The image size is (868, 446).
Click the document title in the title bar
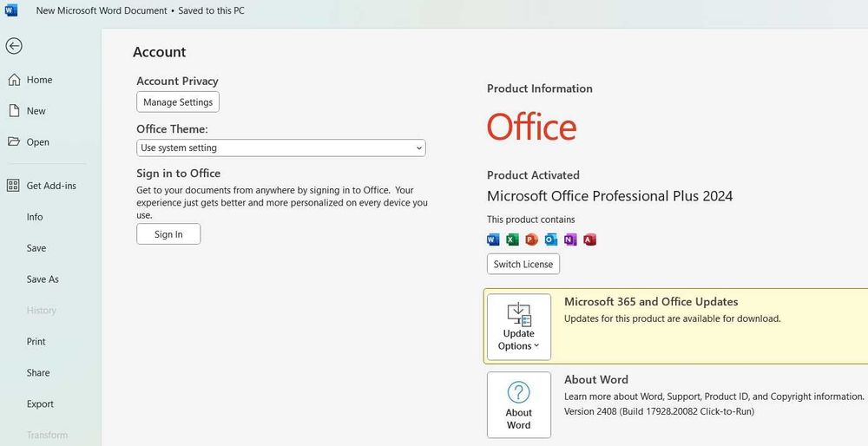click(x=102, y=10)
